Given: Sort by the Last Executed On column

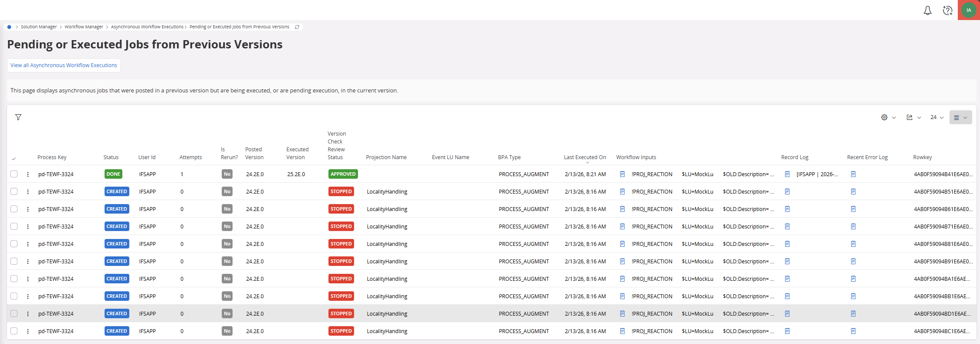Looking at the screenshot, I should click(x=585, y=157).
